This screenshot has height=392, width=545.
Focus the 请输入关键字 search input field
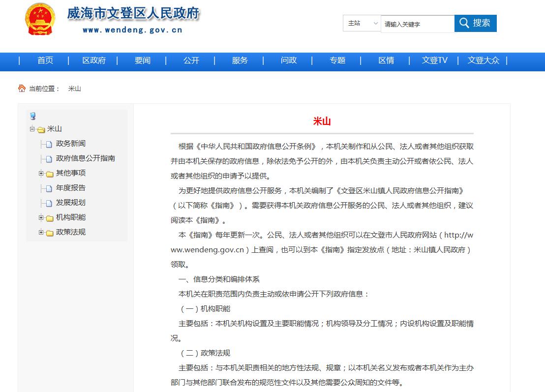tap(417, 24)
